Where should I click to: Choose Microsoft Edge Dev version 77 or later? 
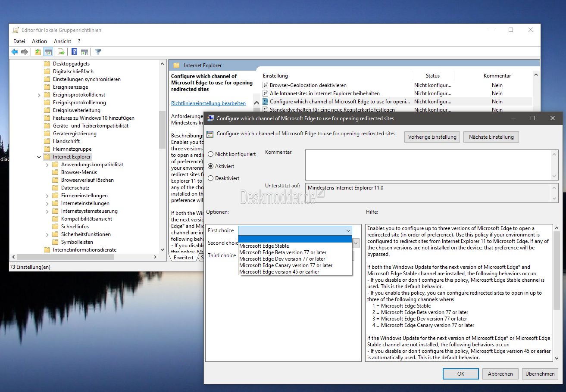pos(295,259)
